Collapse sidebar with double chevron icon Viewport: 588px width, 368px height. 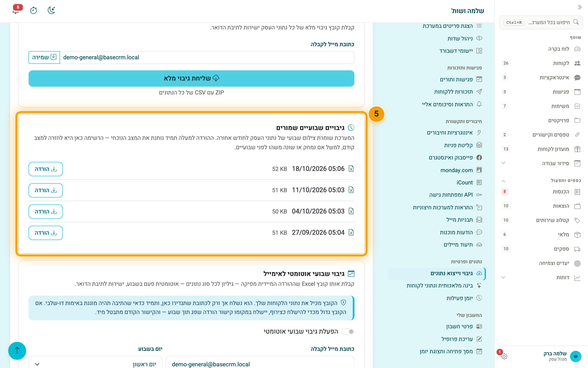(579, 7)
